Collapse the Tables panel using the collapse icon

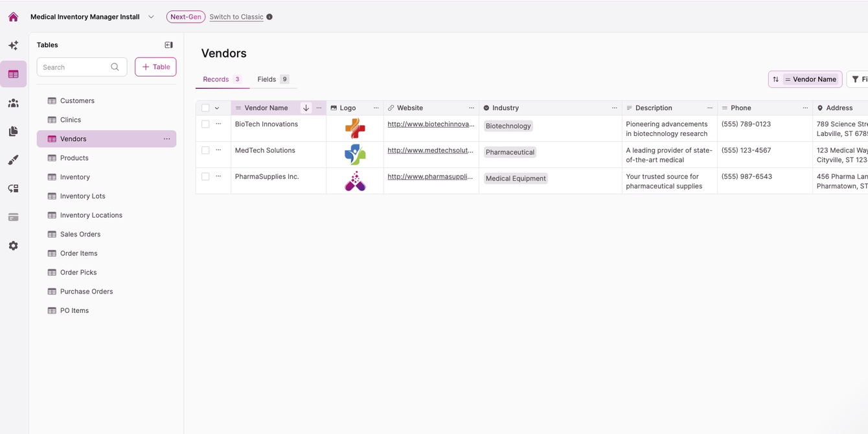168,45
